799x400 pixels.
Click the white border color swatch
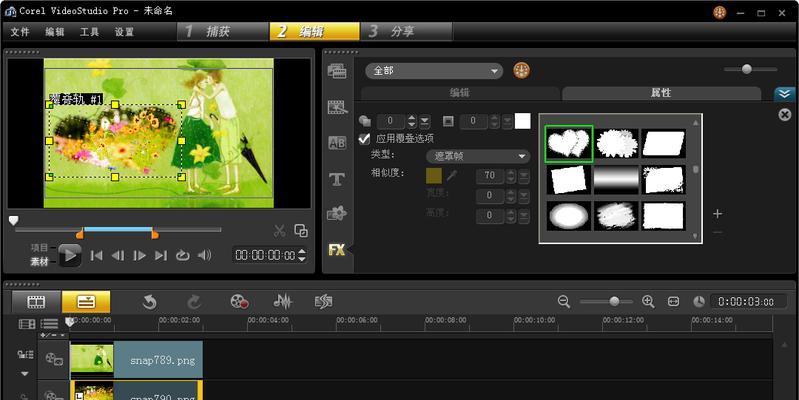click(x=522, y=121)
